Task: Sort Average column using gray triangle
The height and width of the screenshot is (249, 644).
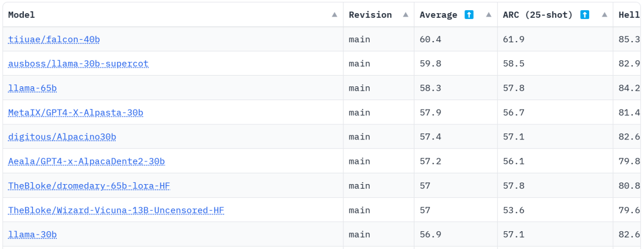Action: pos(489,15)
